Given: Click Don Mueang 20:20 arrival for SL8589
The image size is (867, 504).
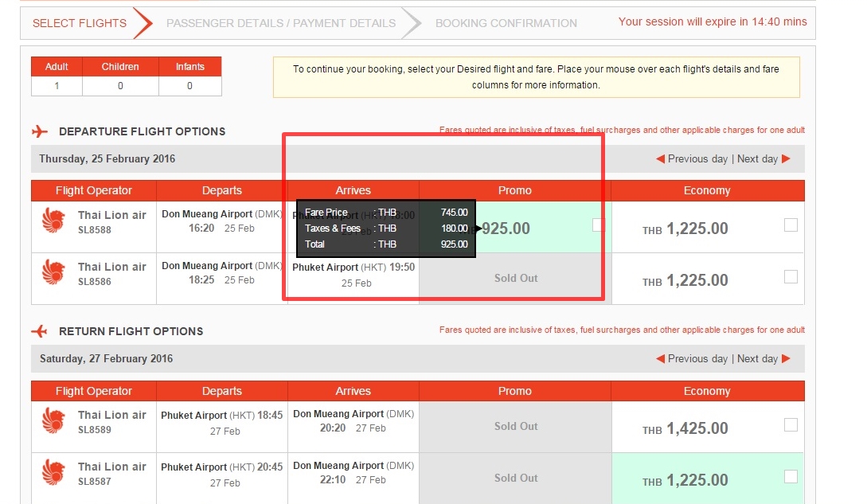Looking at the screenshot, I should (x=353, y=420).
